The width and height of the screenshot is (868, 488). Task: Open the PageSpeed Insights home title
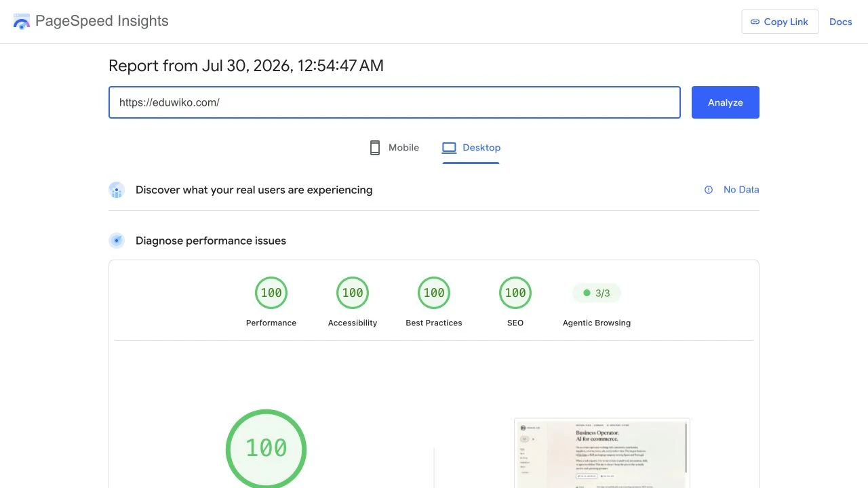point(102,21)
